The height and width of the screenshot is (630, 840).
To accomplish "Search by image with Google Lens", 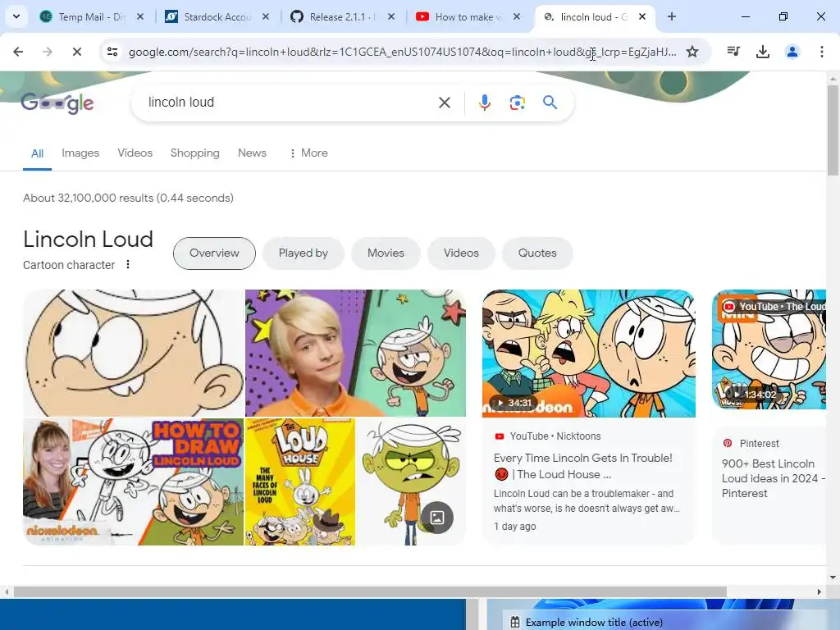I will pyautogui.click(x=517, y=103).
